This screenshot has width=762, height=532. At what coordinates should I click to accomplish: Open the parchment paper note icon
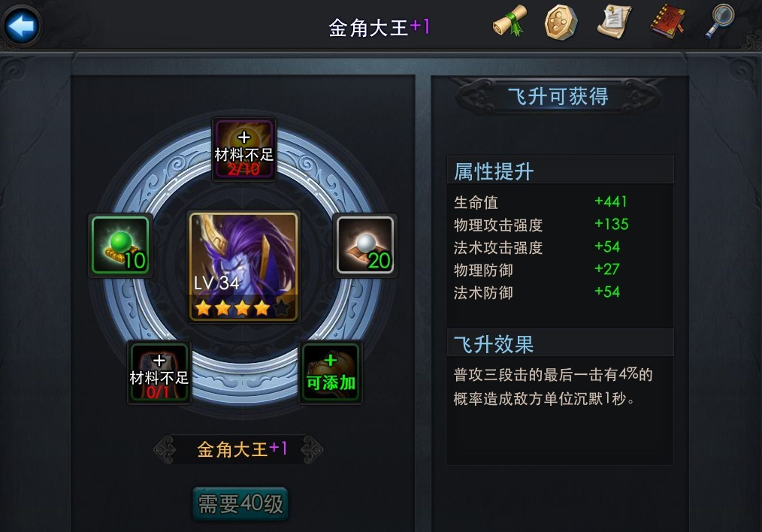click(x=614, y=21)
